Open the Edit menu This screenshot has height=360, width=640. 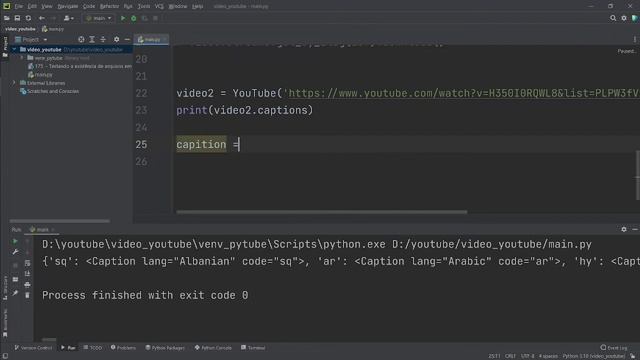tap(32, 6)
